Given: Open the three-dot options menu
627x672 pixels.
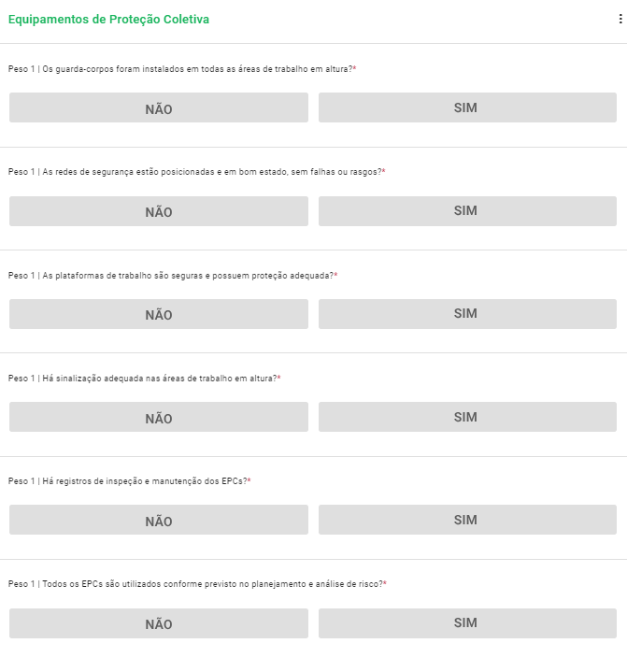Looking at the screenshot, I should [x=620, y=20].
